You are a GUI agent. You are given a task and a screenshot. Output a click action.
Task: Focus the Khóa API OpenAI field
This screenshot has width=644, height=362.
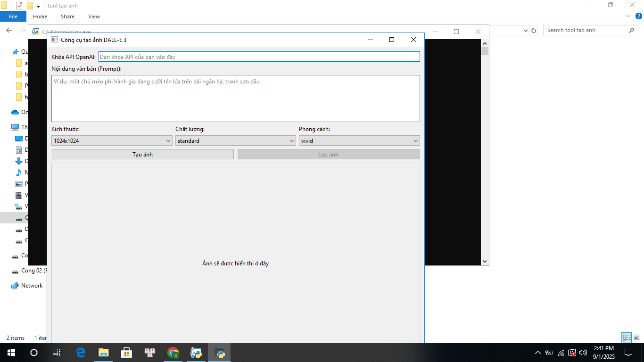pos(259,57)
